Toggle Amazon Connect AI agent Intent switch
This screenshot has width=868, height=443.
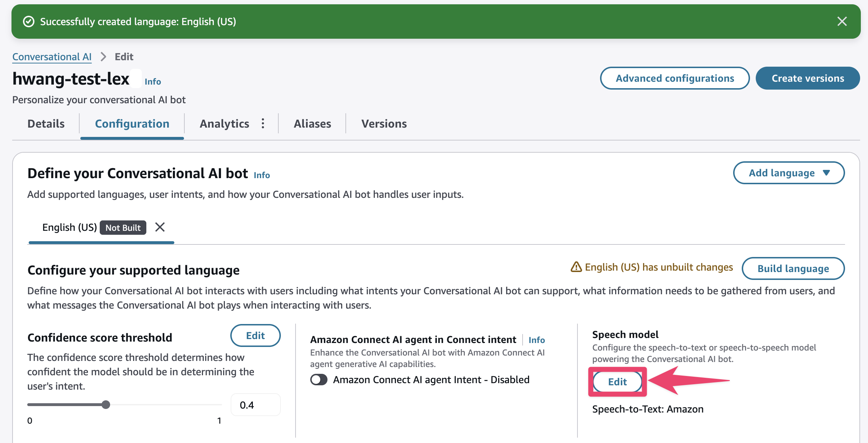point(319,380)
